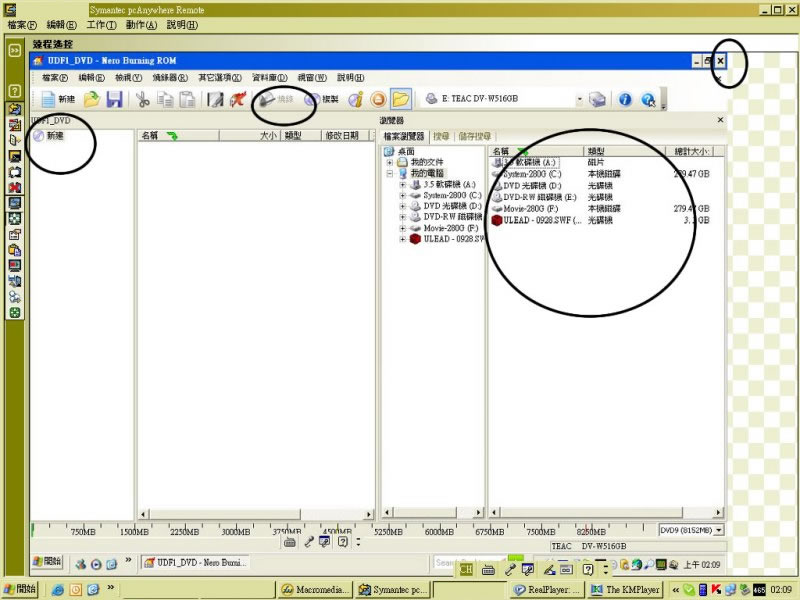Open pcAnywhere 動作(A) menu
800x600 pixels.
pyautogui.click(x=141, y=24)
